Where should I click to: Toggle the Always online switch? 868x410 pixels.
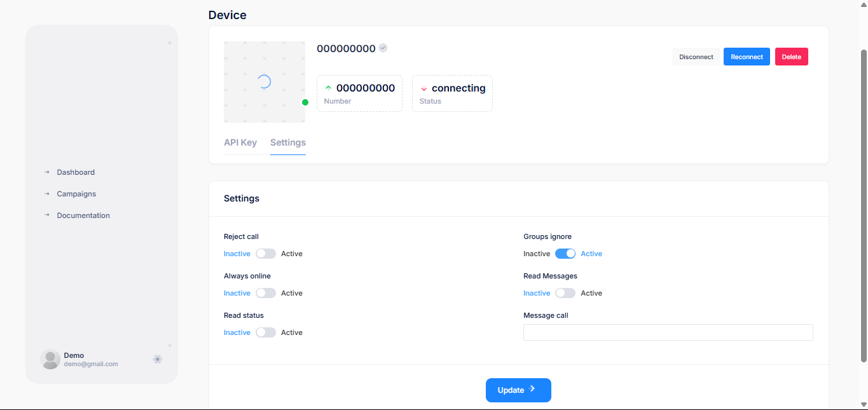coord(266,293)
